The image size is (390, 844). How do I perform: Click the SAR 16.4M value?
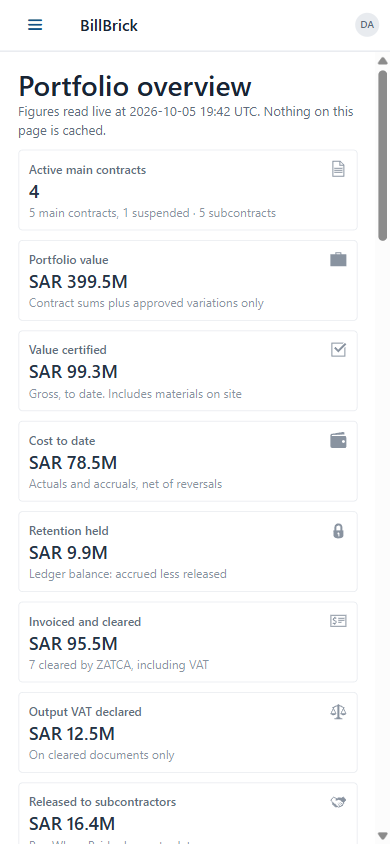(72, 824)
